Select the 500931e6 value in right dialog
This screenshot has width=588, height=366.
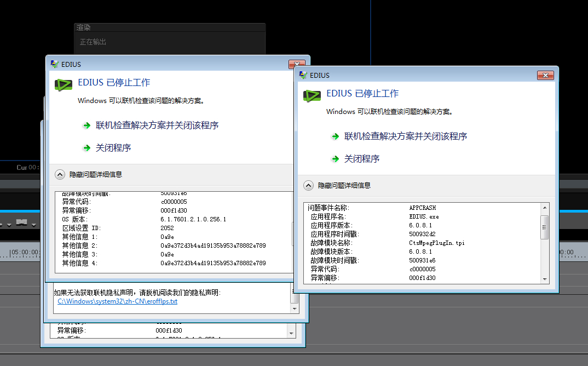(422, 260)
